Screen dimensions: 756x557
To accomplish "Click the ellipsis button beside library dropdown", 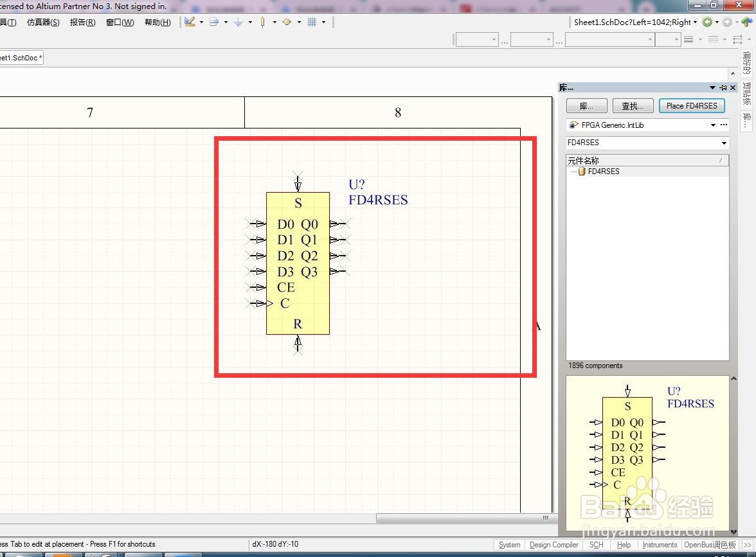I will click(x=724, y=125).
